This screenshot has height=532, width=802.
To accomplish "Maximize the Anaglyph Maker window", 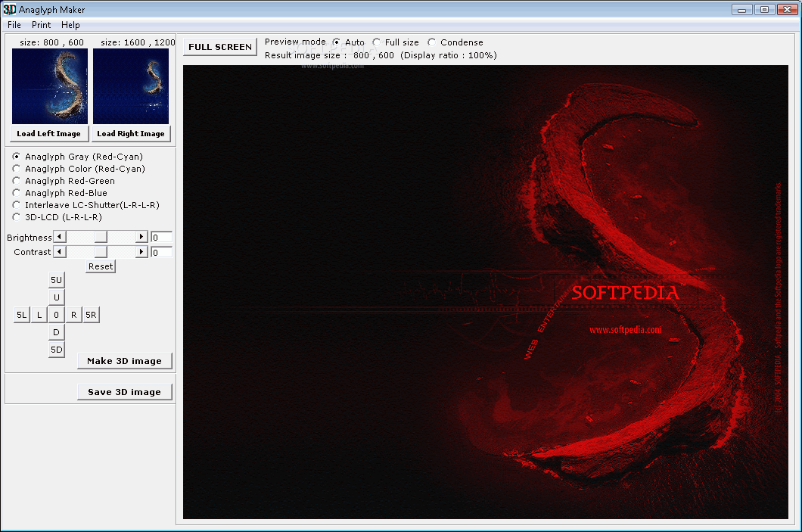I will coord(765,9).
